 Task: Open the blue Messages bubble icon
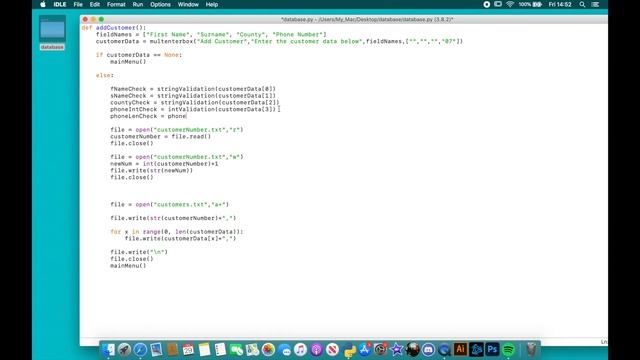pos(284,349)
